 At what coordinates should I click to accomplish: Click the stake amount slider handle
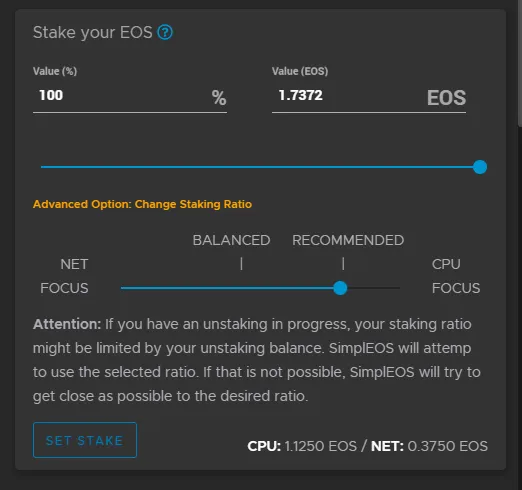(480, 167)
